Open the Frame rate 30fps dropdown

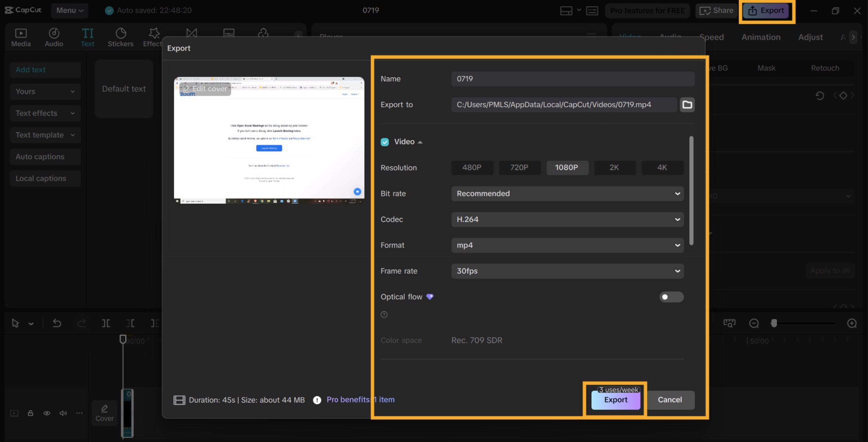point(567,271)
